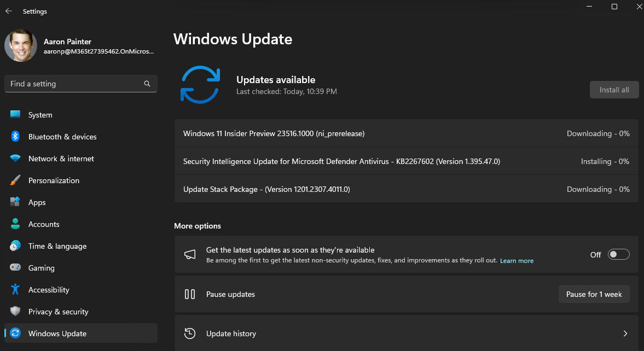Click the Privacy & security shield icon
The width and height of the screenshot is (644, 351).
(15, 311)
